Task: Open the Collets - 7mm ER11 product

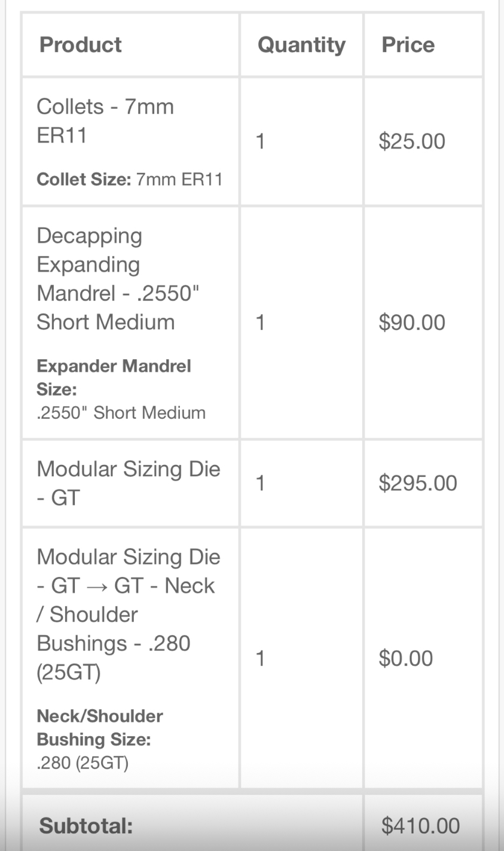Action: [105, 121]
